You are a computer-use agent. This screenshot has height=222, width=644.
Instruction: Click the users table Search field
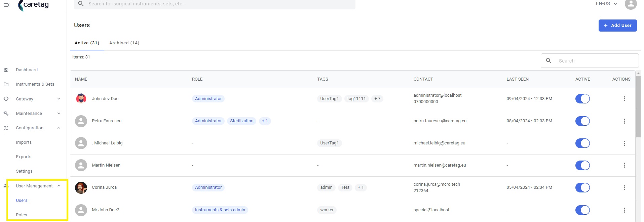pyautogui.click(x=590, y=61)
